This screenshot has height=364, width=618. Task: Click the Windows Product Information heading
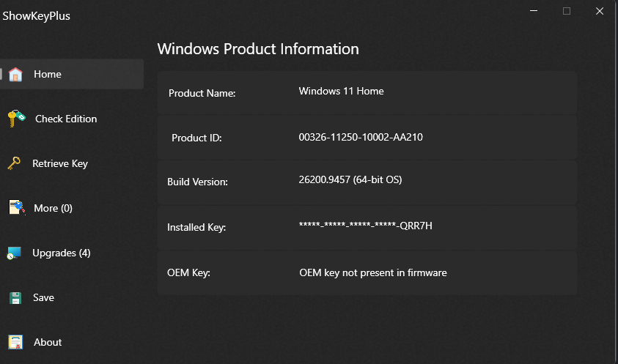258,49
